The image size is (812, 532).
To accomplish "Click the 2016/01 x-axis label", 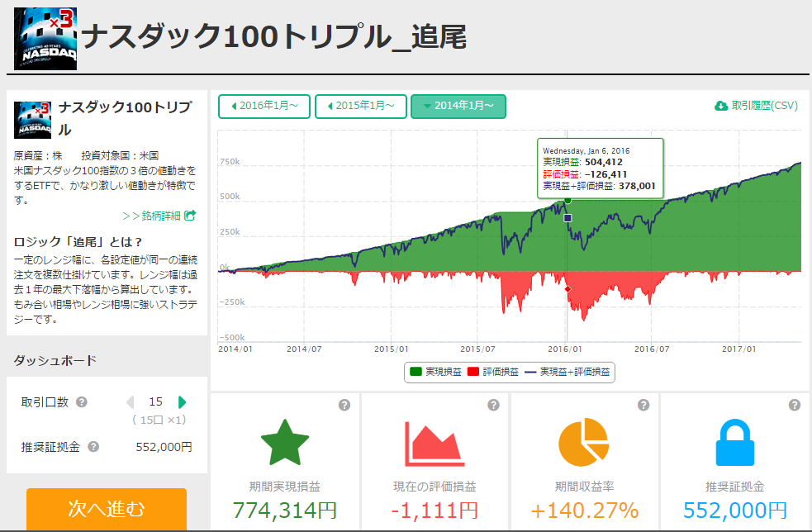I will tap(565, 349).
